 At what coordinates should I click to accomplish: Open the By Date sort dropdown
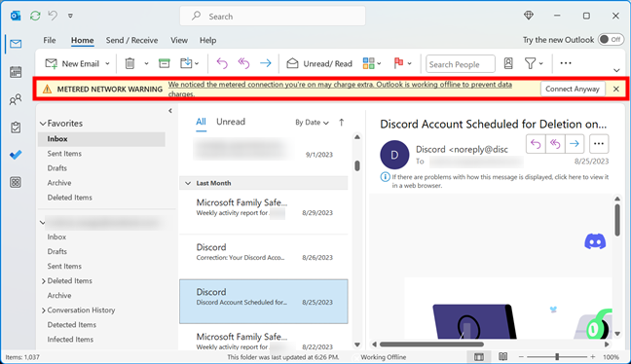click(312, 123)
